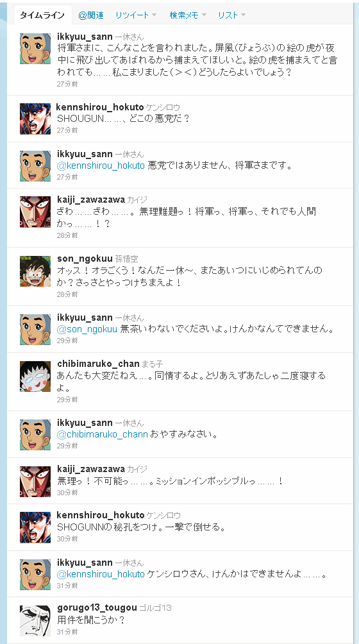
Task: Click kaiji_zawazawa avatar on ミッションインポッシブル tweet
Action: 35,481
